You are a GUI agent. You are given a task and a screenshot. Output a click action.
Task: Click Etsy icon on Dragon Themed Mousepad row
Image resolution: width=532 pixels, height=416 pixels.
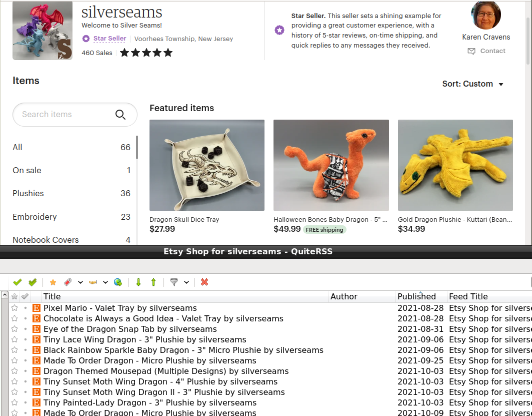click(36, 371)
